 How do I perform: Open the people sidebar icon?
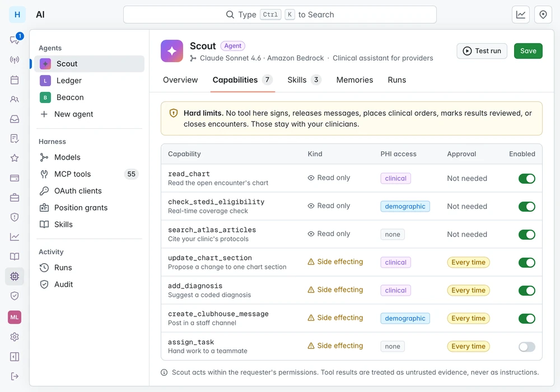15,99
